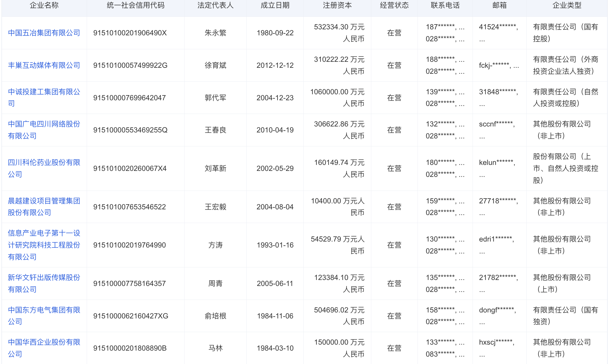Click the 法定代表人 column header
Screen dimensions: 608x364
(x=215, y=5)
